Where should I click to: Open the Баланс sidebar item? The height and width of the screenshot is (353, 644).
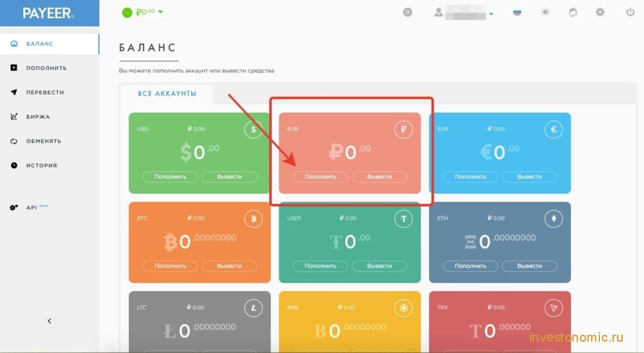[49, 43]
